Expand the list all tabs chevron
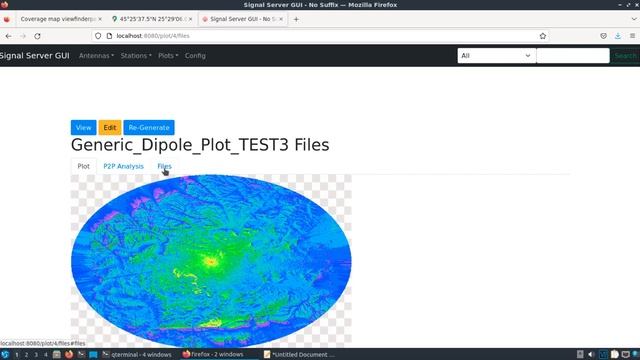640x360 pixels. (x=634, y=19)
